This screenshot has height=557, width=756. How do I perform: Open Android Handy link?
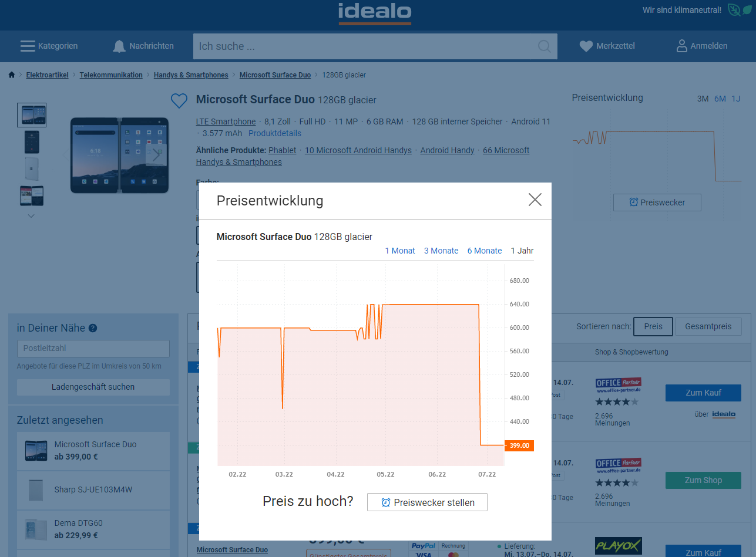(x=448, y=150)
